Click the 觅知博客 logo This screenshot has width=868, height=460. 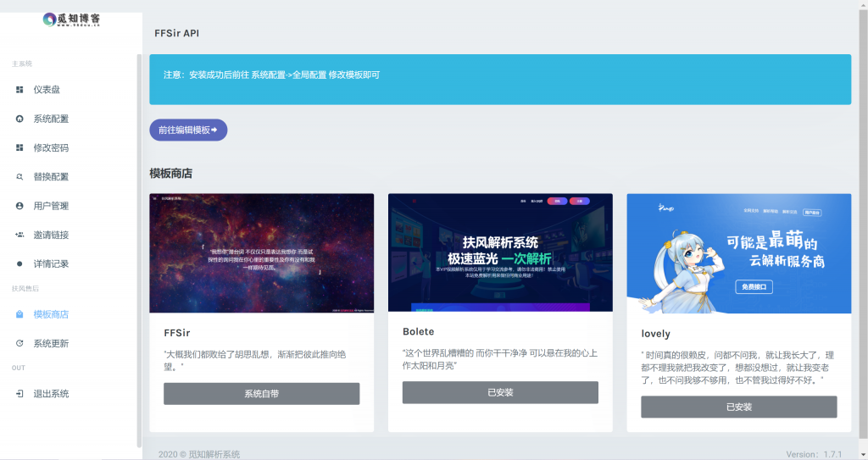coord(71,20)
